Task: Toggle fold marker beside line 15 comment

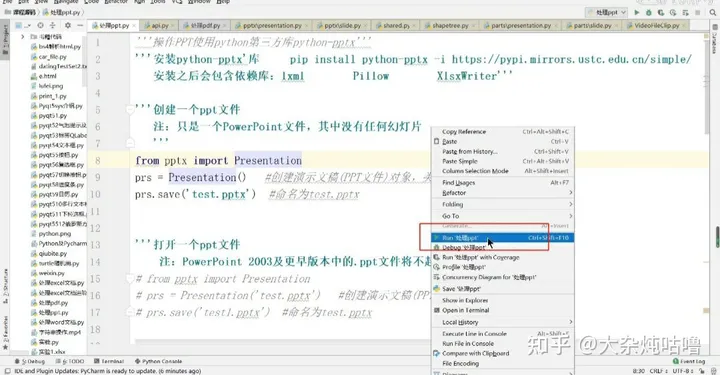Action: tap(130, 279)
